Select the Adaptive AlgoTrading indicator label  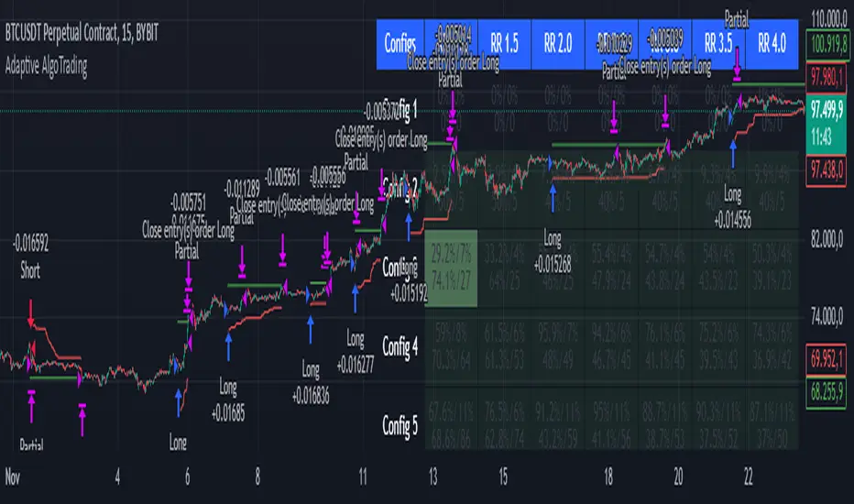pos(47,67)
